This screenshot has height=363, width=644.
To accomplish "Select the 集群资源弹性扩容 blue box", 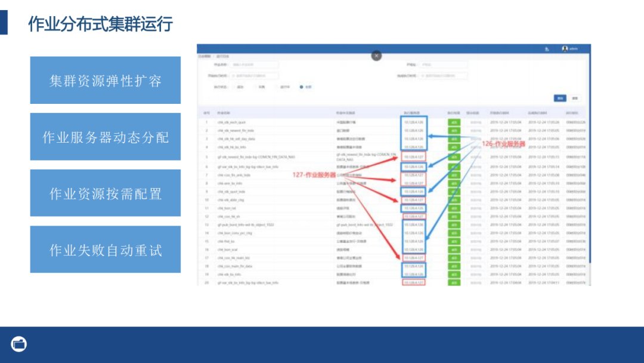I will click(x=105, y=80).
